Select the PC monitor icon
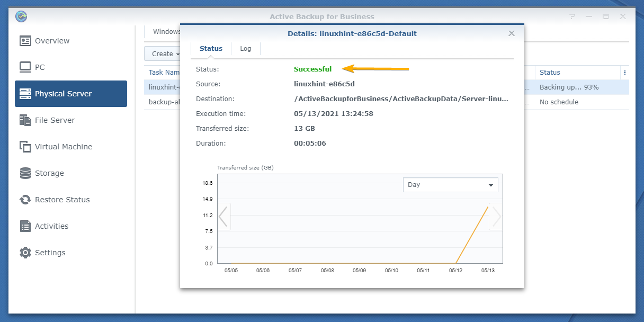Image resolution: width=644 pixels, height=322 pixels. (x=25, y=67)
